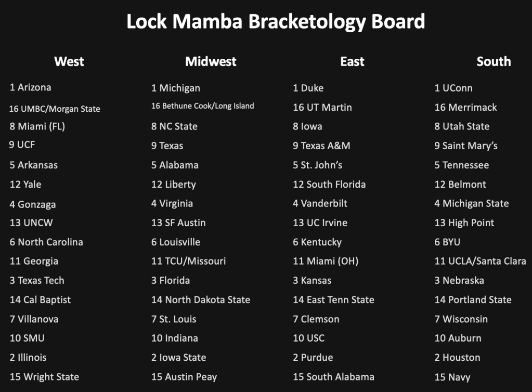The width and height of the screenshot is (532, 392).
Task: Click 1 UConn in South column
Action: click(453, 88)
